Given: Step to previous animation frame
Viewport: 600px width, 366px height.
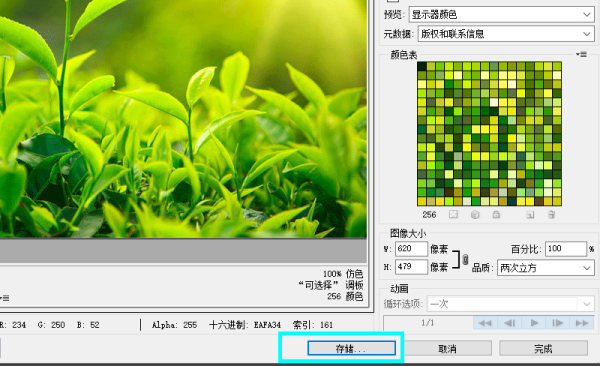Looking at the screenshot, I should coord(509,323).
